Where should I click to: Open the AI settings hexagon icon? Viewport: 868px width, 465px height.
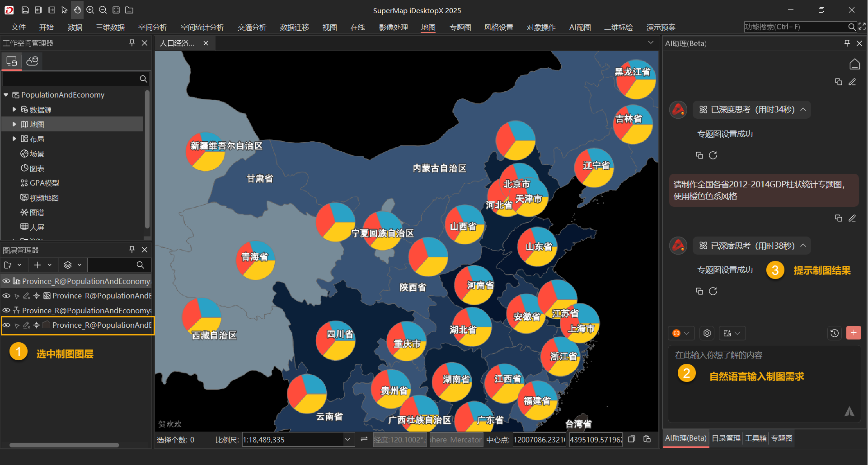[707, 333]
